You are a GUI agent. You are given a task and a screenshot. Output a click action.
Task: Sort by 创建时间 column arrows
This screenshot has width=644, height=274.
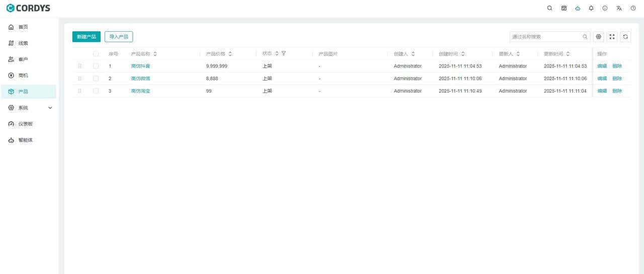(x=463, y=53)
